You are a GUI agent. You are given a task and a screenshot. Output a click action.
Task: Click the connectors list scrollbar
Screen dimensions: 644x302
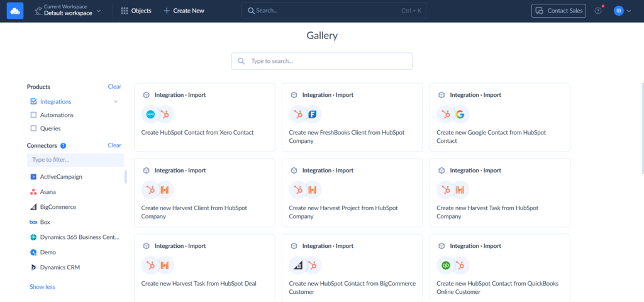(126, 177)
